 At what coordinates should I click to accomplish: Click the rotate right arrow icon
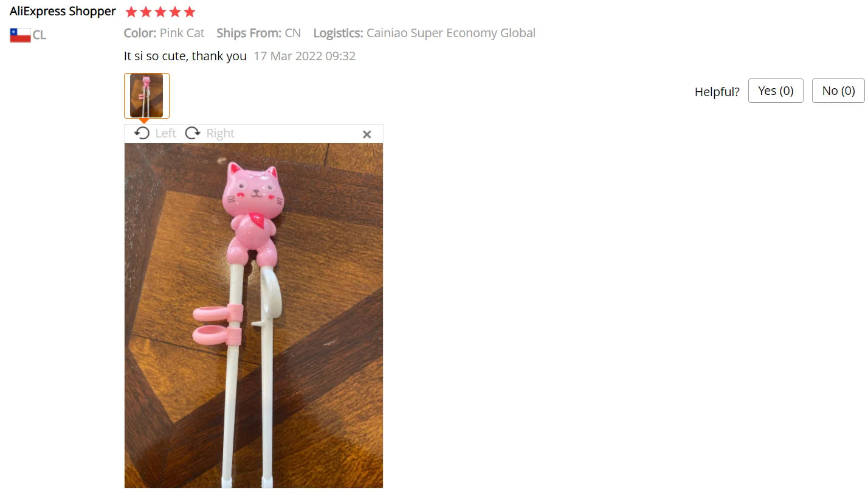click(x=193, y=133)
